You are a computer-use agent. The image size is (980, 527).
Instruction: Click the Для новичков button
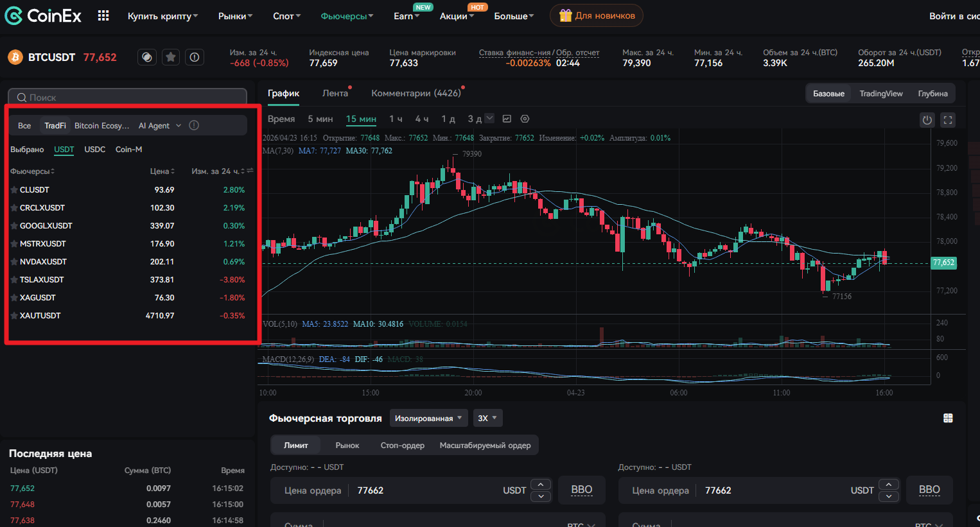pyautogui.click(x=596, y=15)
